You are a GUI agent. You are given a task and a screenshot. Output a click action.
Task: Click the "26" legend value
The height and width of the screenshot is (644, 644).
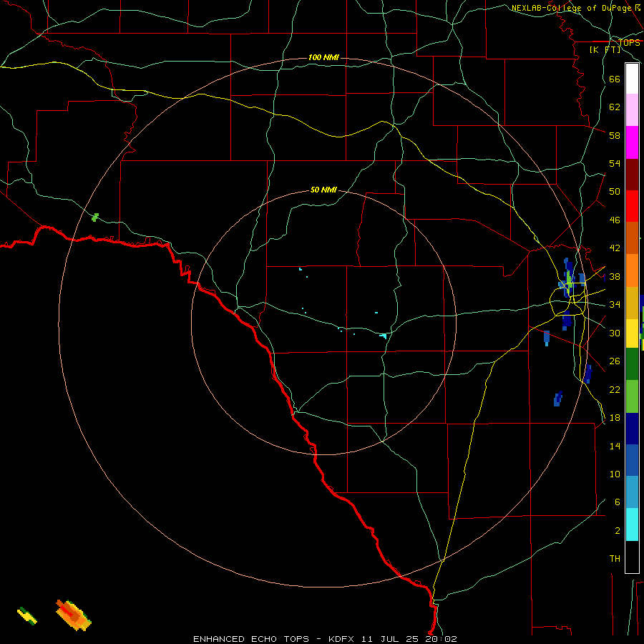[x=615, y=361]
